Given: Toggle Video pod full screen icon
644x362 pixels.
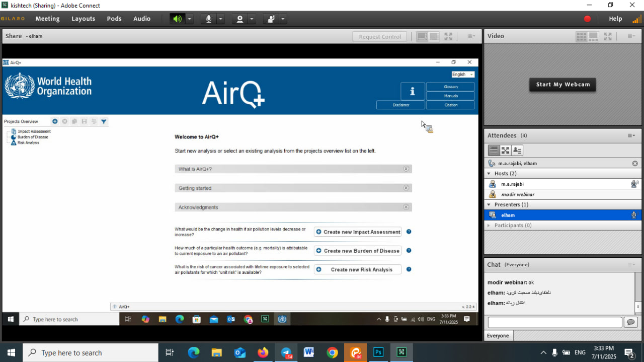Looking at the screenshot, I should pyautogui.click(x=608, y=36).
